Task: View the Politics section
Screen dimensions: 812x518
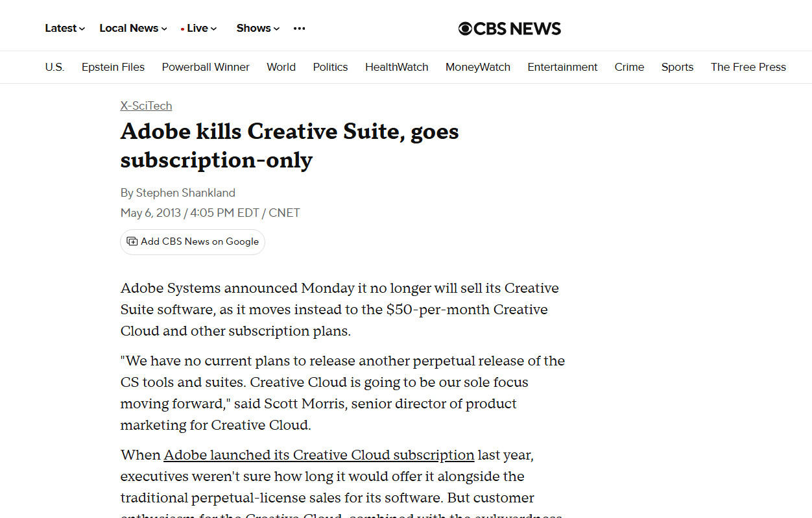Action: (x=330, y=67)
